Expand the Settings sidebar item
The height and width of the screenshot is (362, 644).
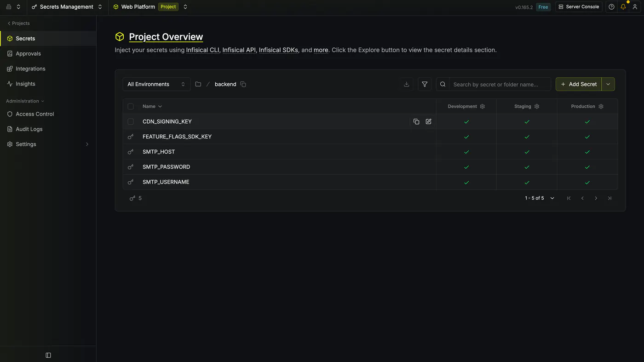tap(48, 144)
